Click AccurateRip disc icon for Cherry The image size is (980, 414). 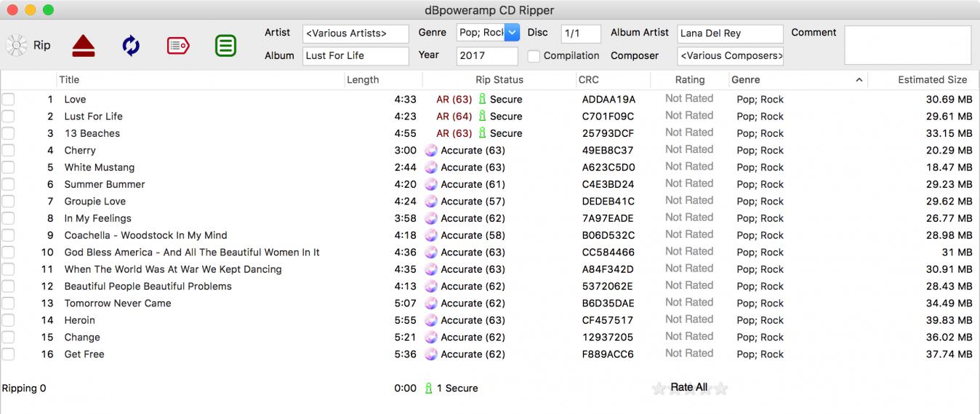click(x=431, y=151)
